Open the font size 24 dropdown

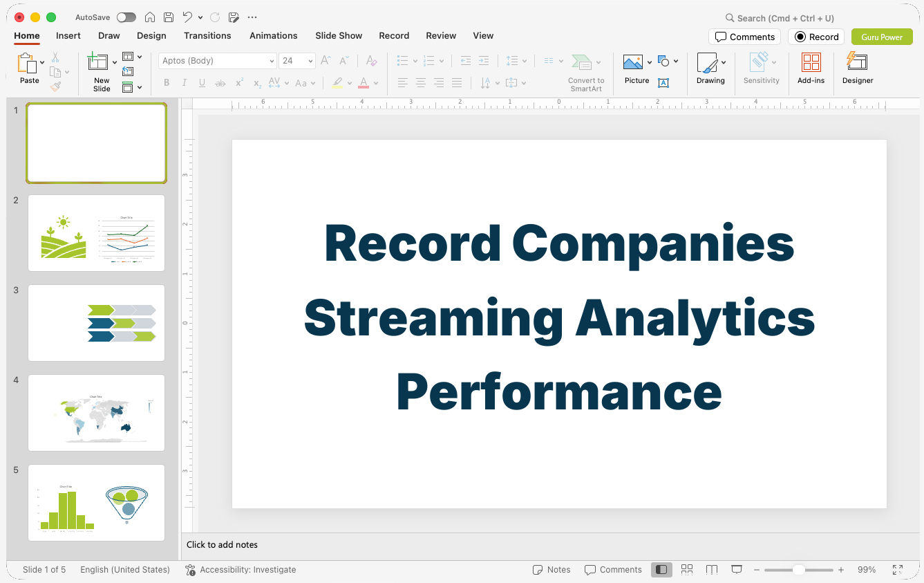[310, 61]
